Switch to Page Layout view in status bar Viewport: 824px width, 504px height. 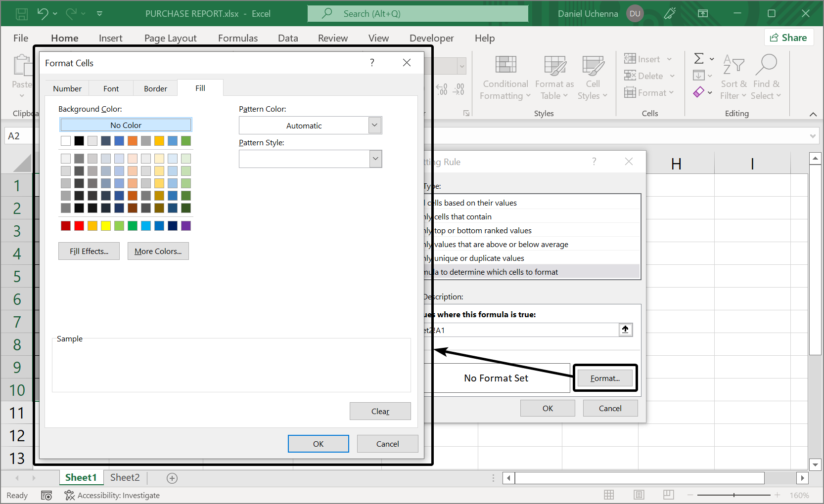click(x=639, y=495)
